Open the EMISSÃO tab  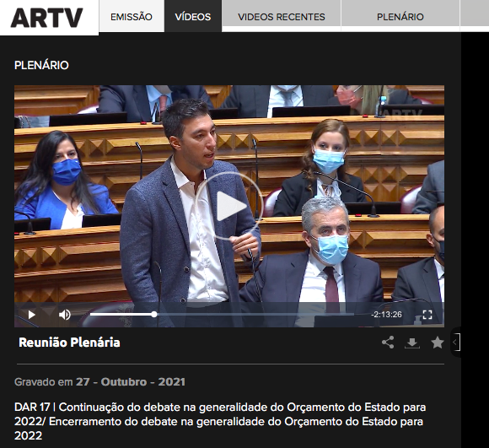click(132, 16)
